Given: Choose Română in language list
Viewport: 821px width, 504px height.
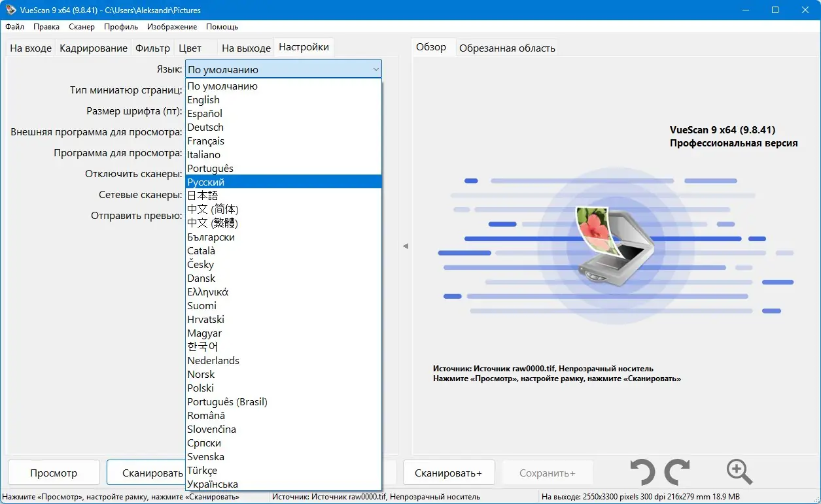Looking at the screenshot, I should 283,415.
